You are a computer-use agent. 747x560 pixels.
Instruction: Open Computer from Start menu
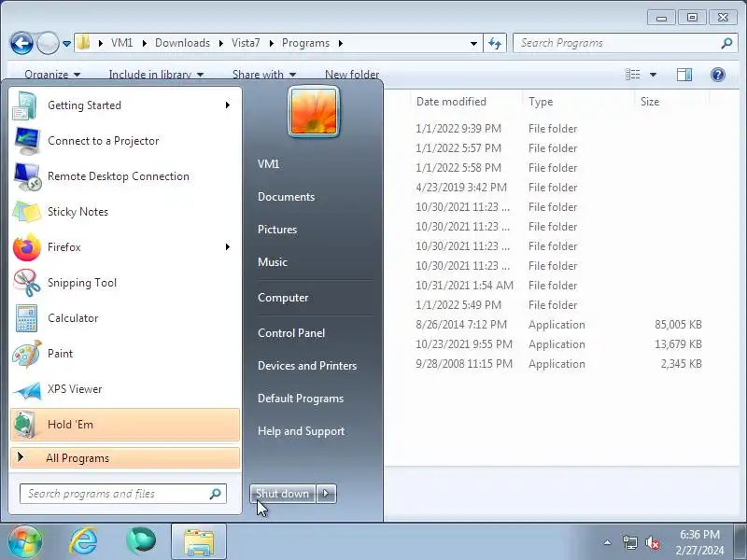[x=283, y=298]
